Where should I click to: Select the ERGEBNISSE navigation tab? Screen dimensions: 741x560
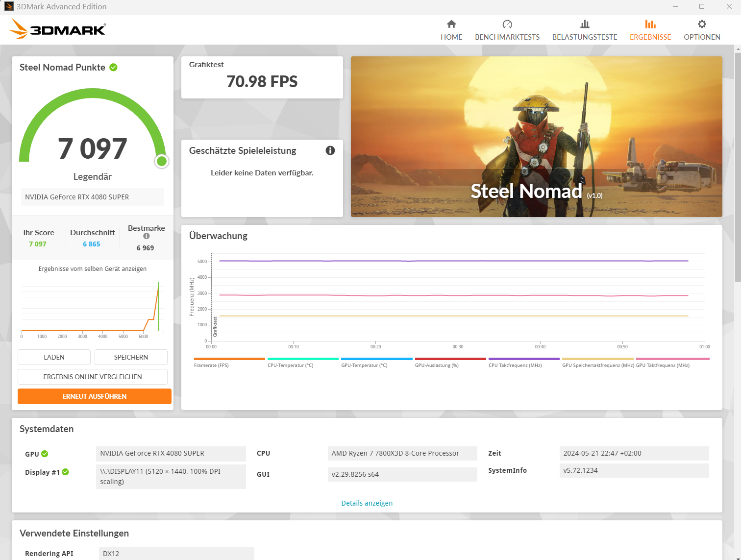[650, 37]
